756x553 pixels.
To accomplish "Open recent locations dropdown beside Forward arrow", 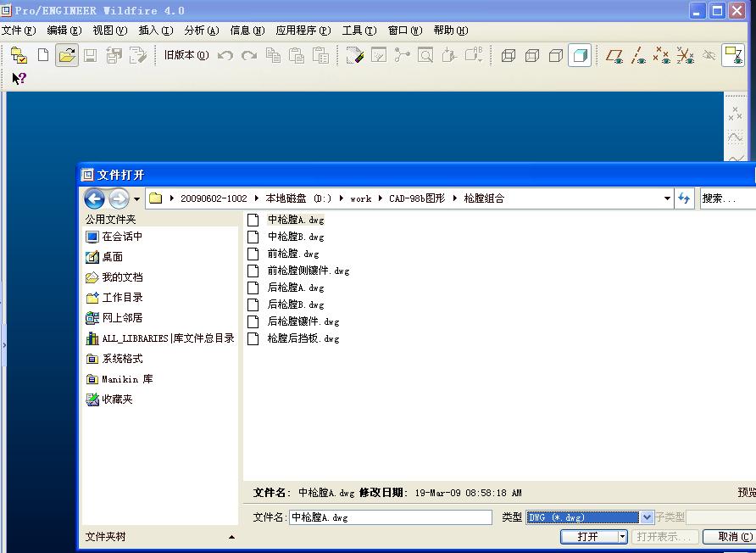I will [x=137, y=198].
